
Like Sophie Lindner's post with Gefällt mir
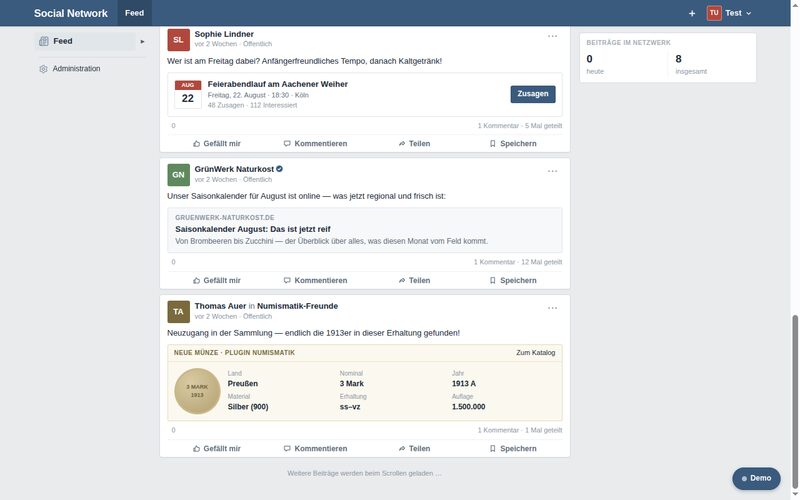coord(217,144)
